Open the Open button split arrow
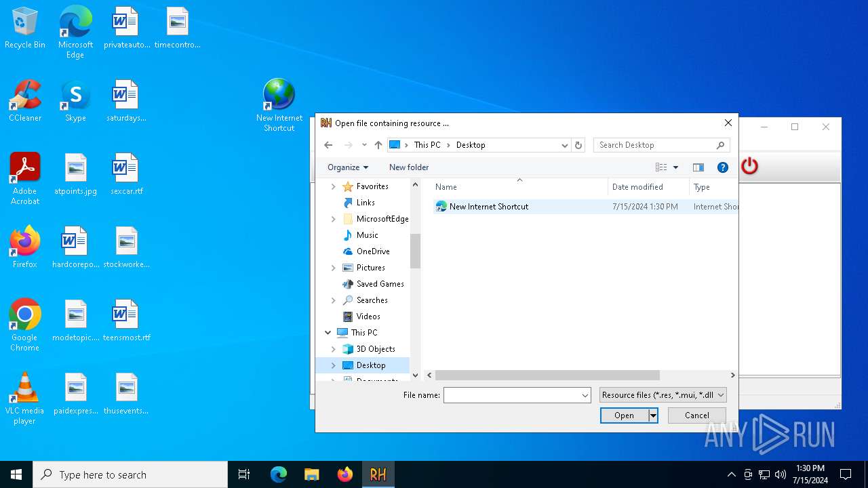 (x=653, y=415)
